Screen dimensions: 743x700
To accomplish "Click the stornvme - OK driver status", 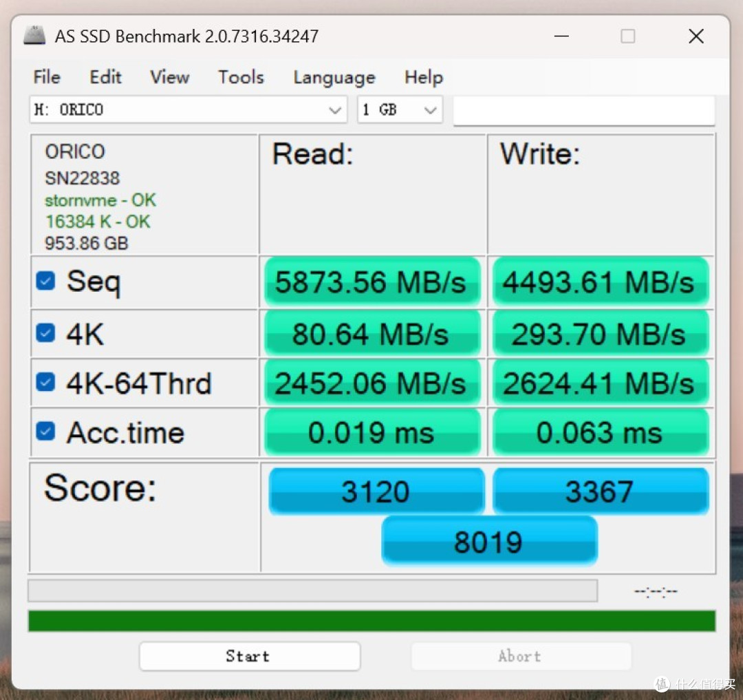I will tap(100, 200).
